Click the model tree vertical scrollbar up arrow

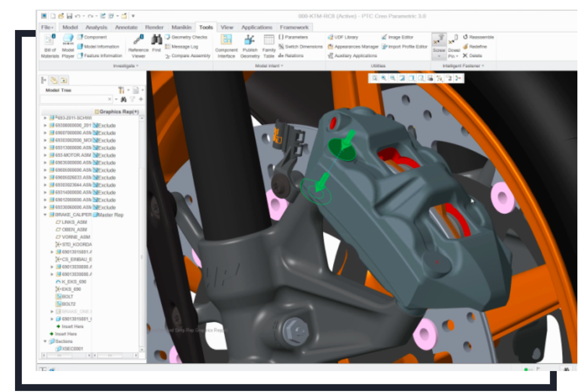tap(142, 118)
